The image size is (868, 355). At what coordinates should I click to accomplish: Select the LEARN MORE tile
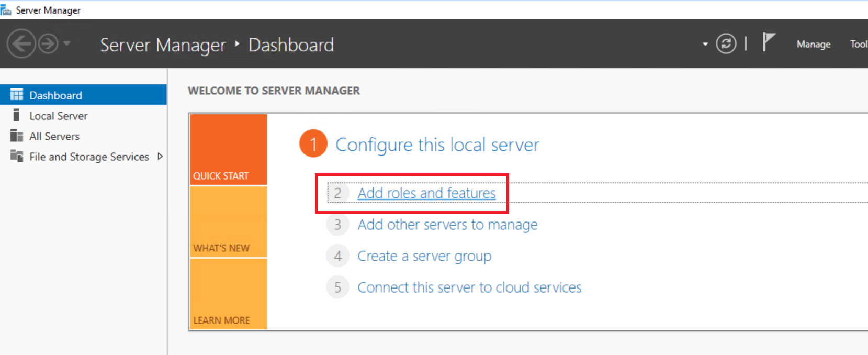(x=229, y=294)
